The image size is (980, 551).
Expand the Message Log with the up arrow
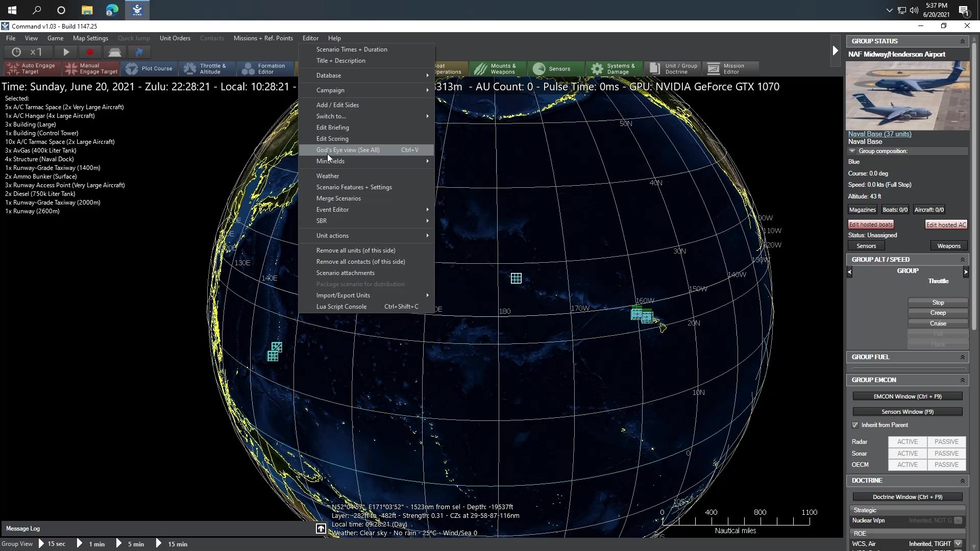point(321,529)
